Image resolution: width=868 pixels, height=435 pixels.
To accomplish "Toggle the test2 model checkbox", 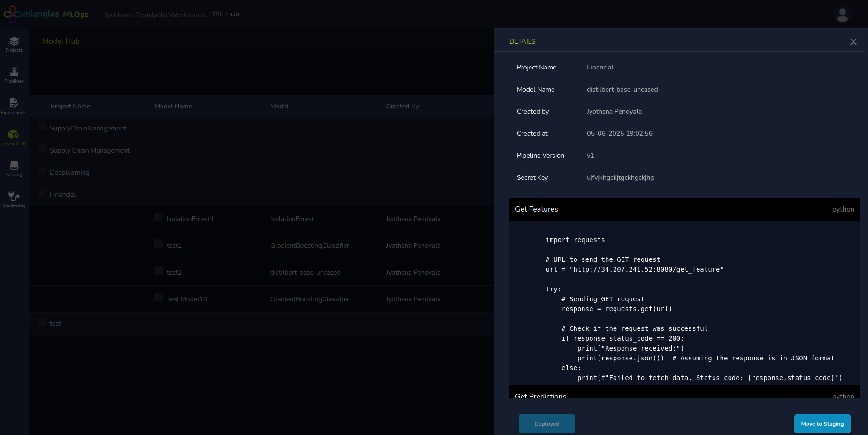I will [x=159, y=271].
